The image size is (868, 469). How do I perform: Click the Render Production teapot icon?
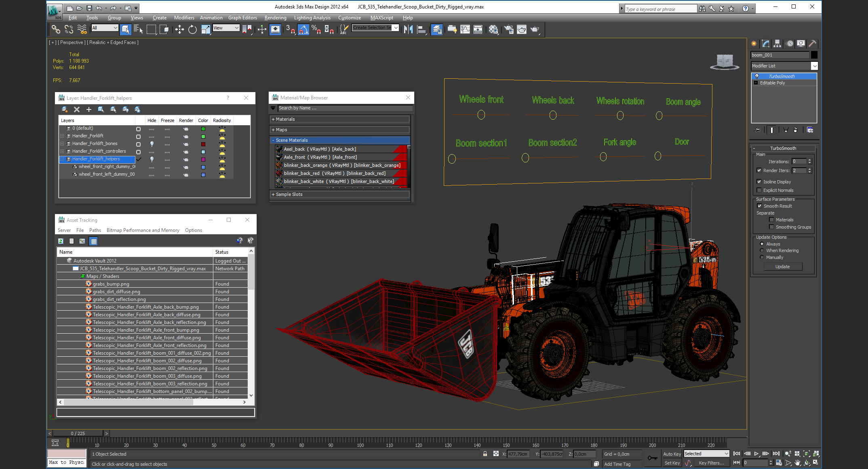point(535,29)
